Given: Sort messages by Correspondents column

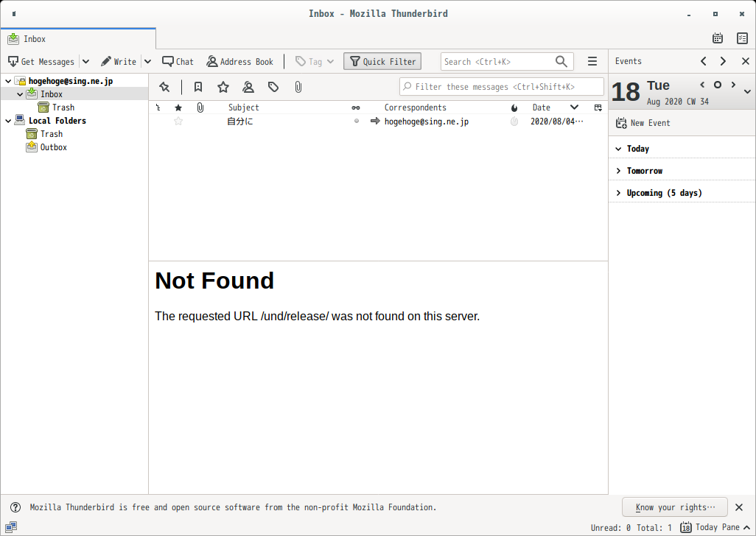Looking at the screenshot, I should click(415, 107).
